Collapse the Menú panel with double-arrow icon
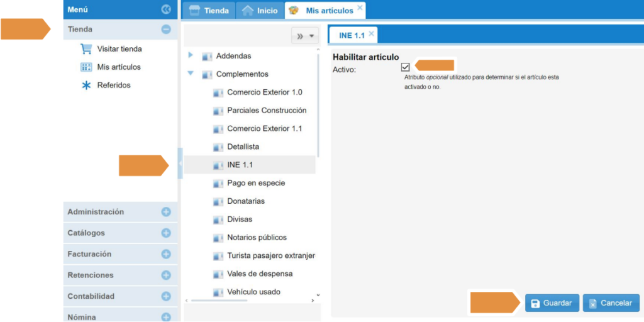 pyautogui.click(x=166, y=9)
